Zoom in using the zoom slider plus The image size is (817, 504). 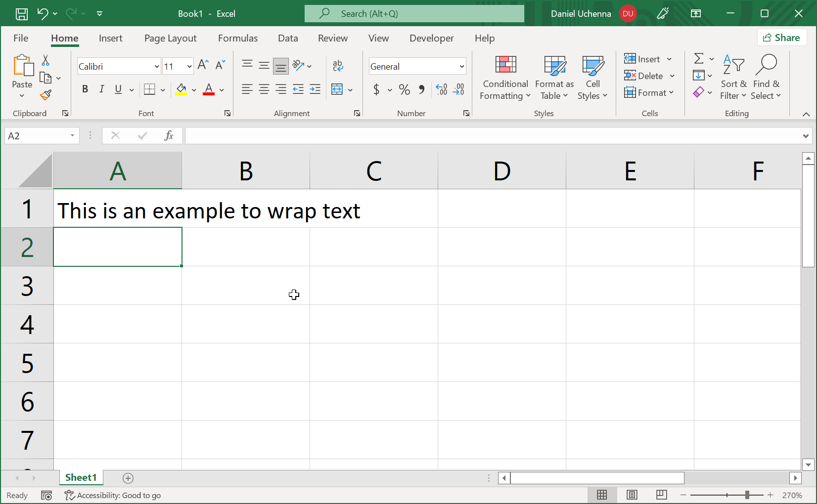(x=770, y=495)
